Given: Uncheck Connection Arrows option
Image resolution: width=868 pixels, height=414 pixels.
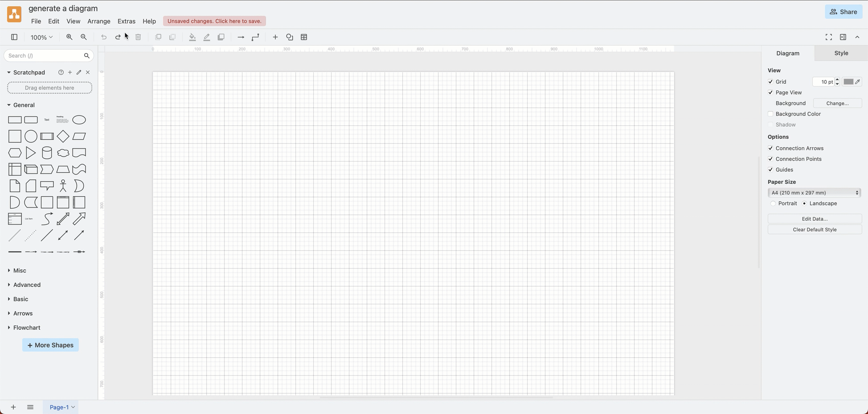Looking at the screenshot, I should (770, 148).
